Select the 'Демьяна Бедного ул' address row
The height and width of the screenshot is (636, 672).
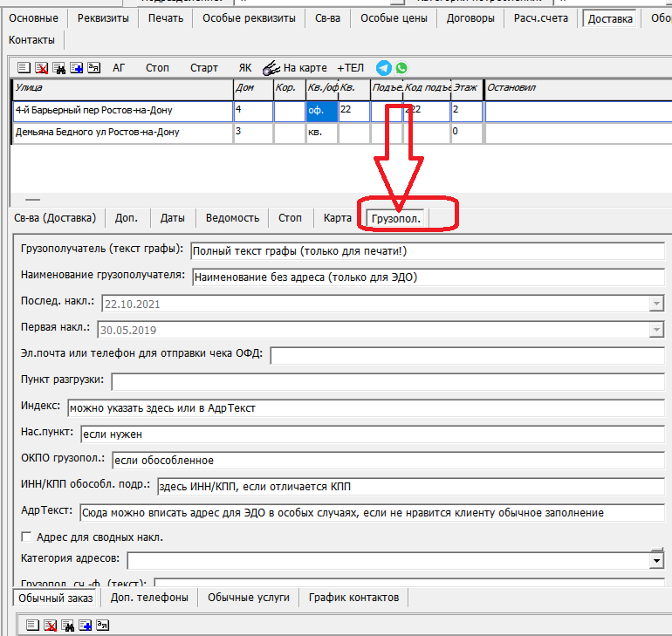(x=122, y=132)
